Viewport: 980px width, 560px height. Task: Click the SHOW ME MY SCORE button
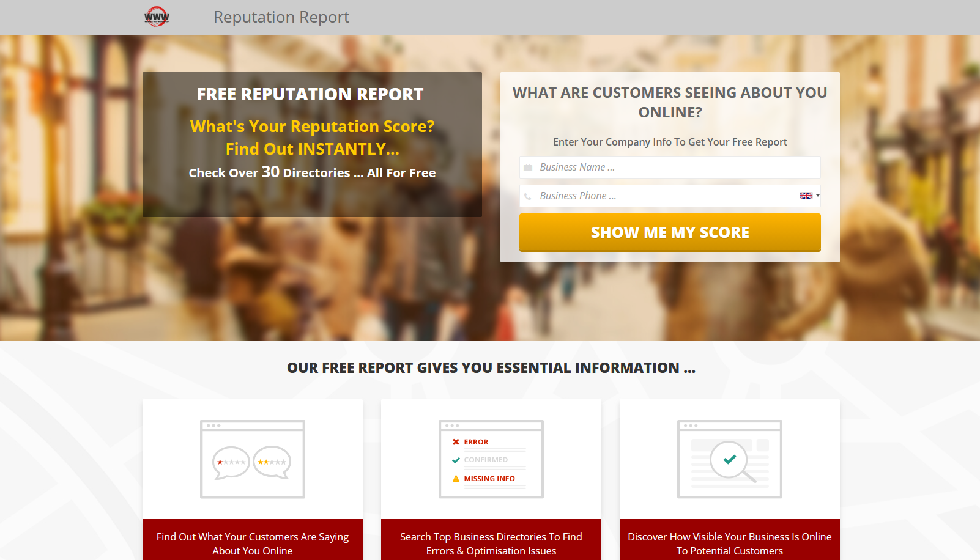pos(670,232)
